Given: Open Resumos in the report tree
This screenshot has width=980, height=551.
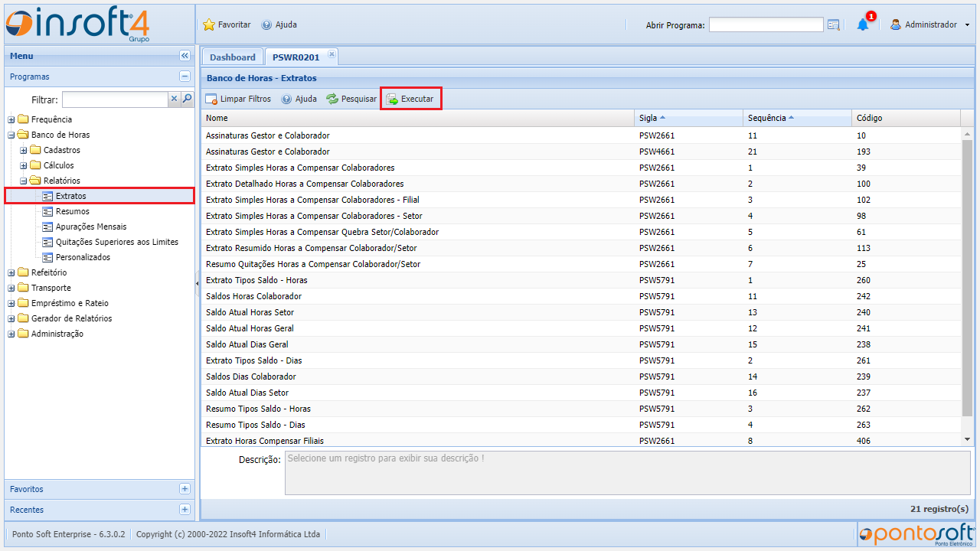Looking at the screenshot, I should (72, 211).
